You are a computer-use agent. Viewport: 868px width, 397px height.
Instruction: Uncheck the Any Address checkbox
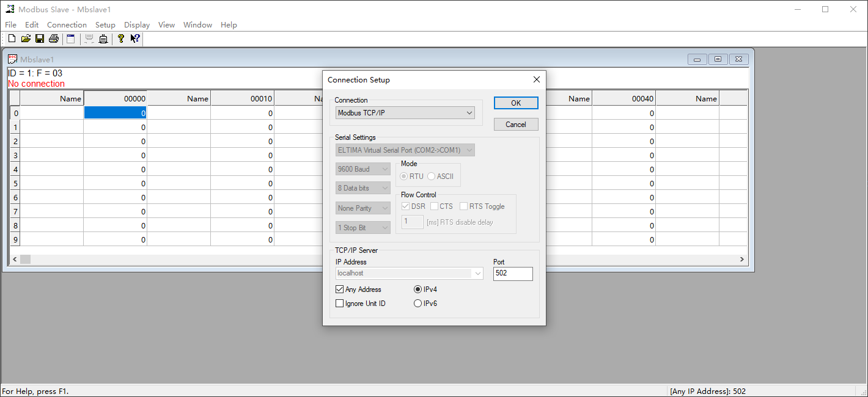coord(340,290)
